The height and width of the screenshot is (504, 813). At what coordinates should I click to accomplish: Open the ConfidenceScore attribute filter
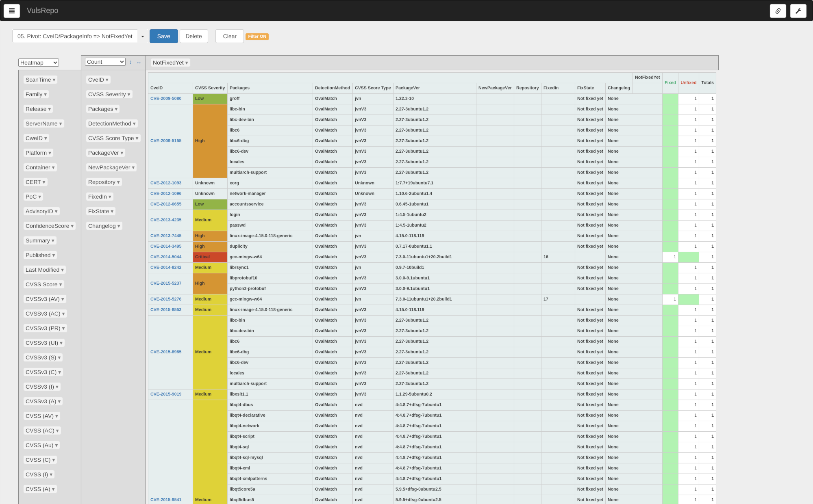tap(72, 226)
